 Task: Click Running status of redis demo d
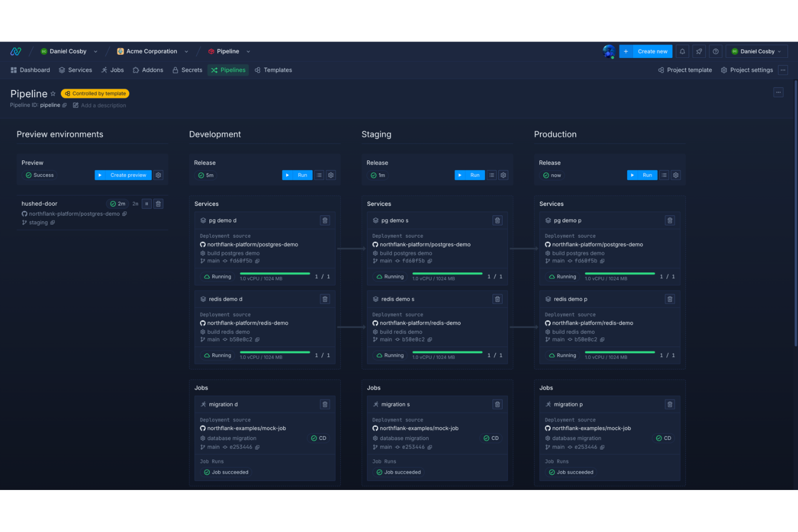(x=217, y=355)
